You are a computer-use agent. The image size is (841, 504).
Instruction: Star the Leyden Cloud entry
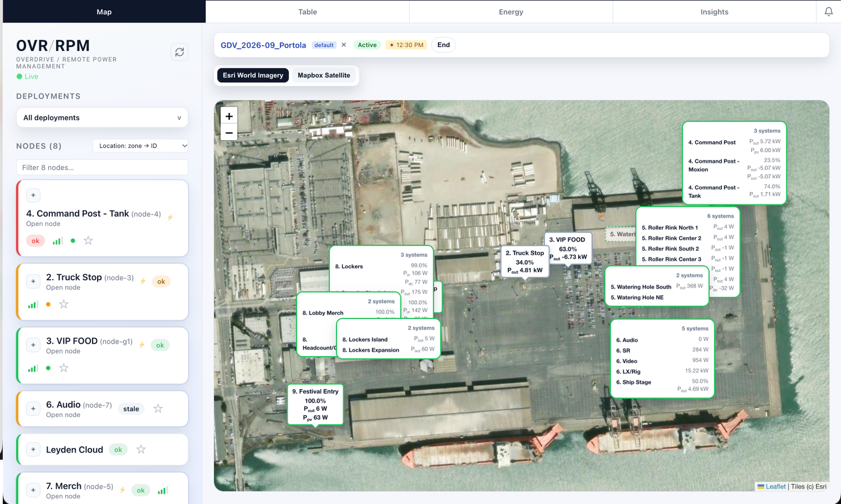[141, 449]
